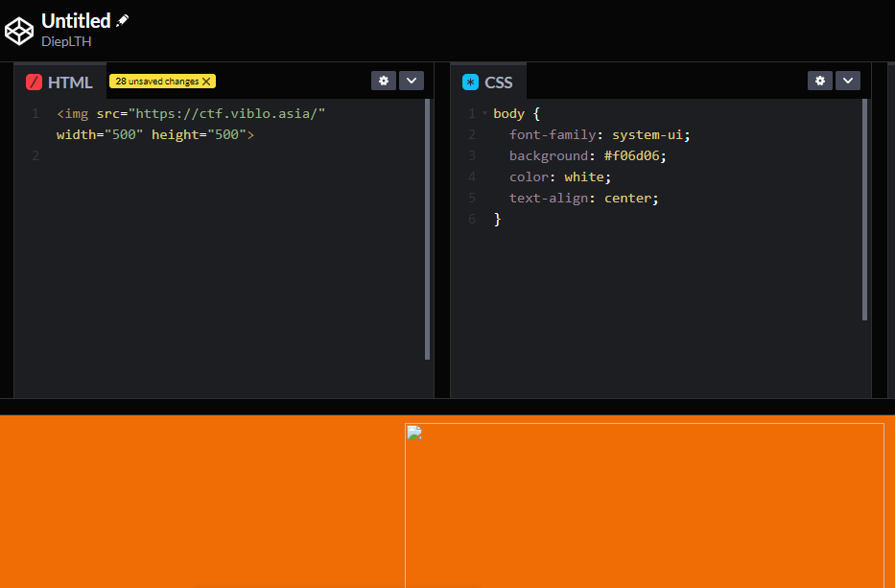Screen dimensions: 895x588
Task: Click the HTML editor vertical scrollbar
Action: point(428,230)
